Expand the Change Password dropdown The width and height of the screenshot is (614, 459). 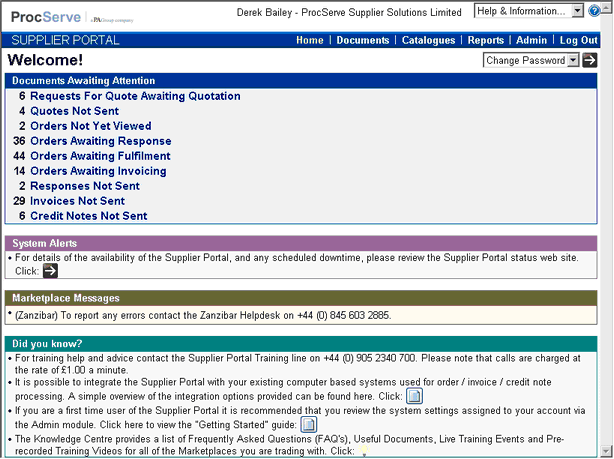coord(573,60)
